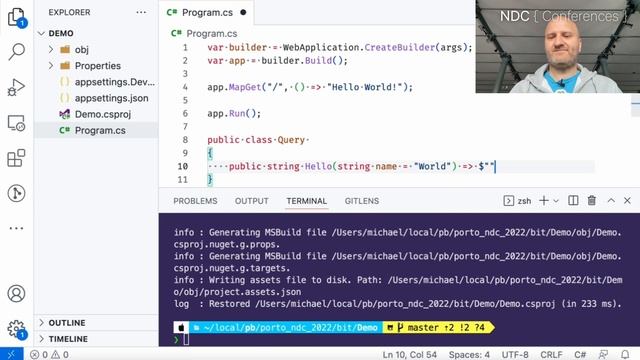Screen dimensions: 640x360
Task: Click the terminal prompt input
Action: click(x=186, y=339)
